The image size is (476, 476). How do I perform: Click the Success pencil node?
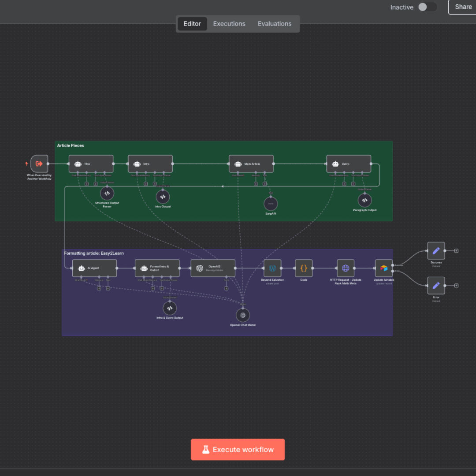pyautogui.click(x=436, y=251)
